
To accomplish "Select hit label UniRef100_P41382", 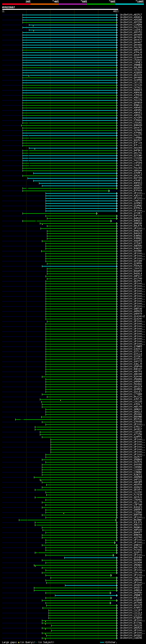I will click(131, 47).
